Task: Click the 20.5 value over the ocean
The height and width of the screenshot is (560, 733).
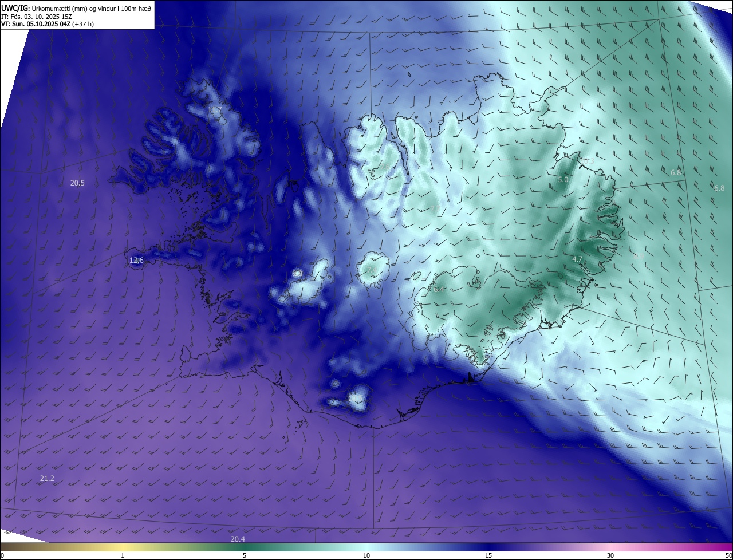Action: pyautogui.click(x=77, y=183)
